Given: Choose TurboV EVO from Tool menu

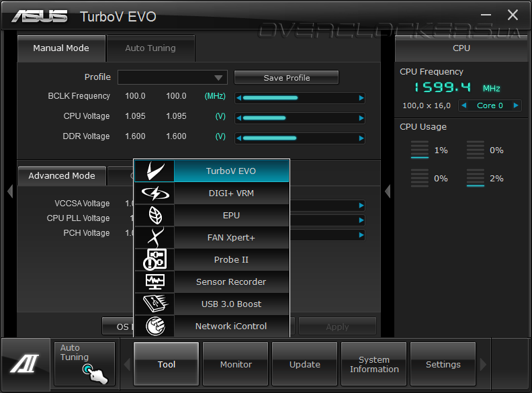Looking at the screenshot, I should coord(231,171).
